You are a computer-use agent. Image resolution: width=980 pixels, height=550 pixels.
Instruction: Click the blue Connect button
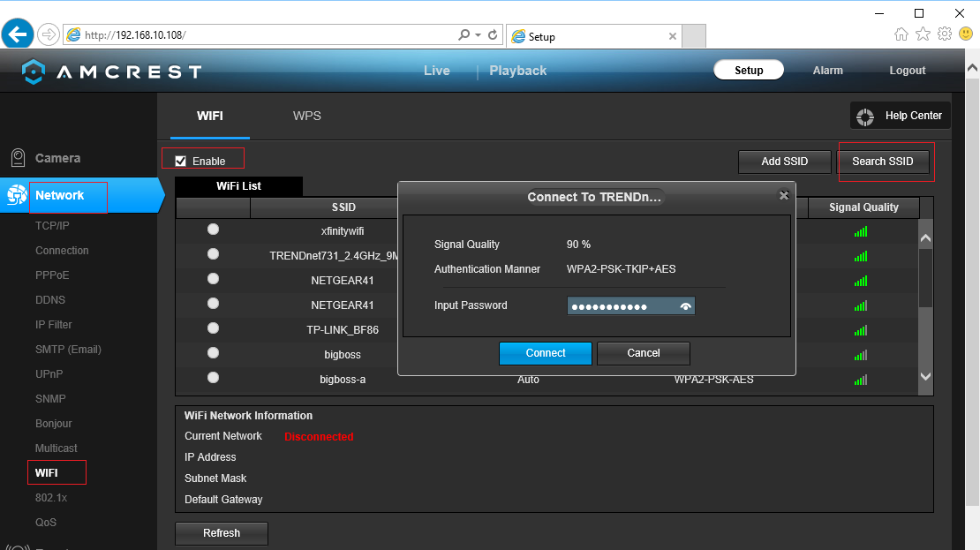coord(545,353)
